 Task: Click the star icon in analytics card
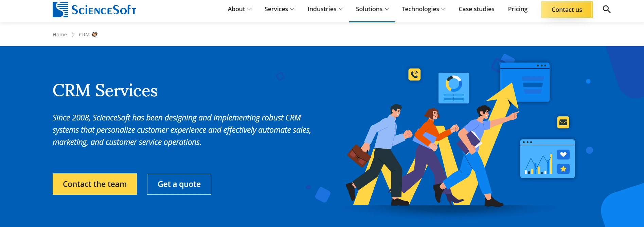(x=563, y=169)
